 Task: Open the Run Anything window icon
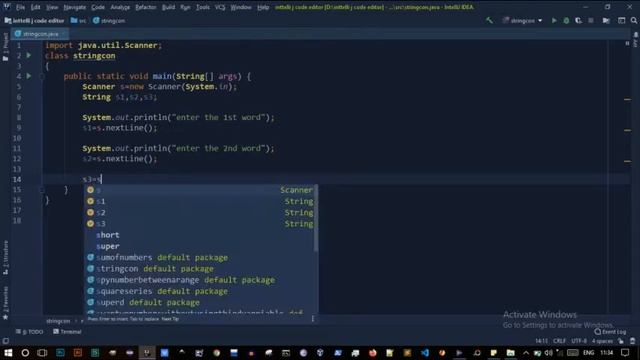coord(621,20)
